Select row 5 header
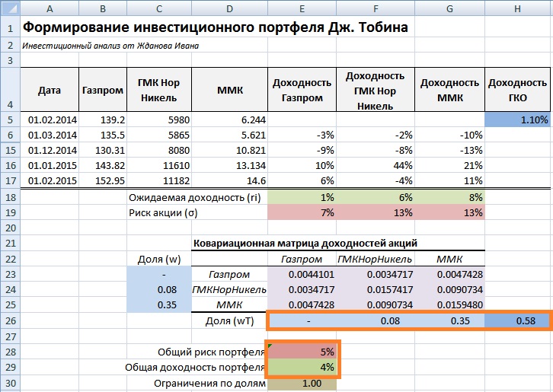553x392 pixels. pyautogui.click(x=9, y=120)
